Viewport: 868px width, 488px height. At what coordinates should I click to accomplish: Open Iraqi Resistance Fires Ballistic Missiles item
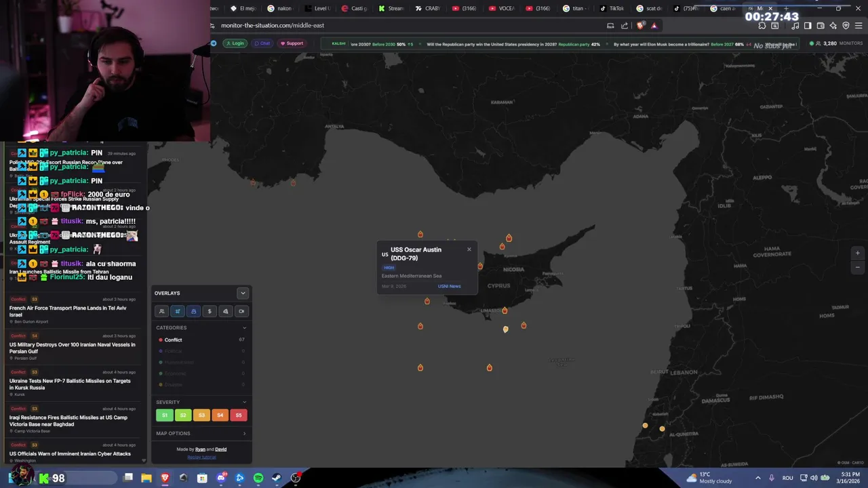(x=73, y=420)
